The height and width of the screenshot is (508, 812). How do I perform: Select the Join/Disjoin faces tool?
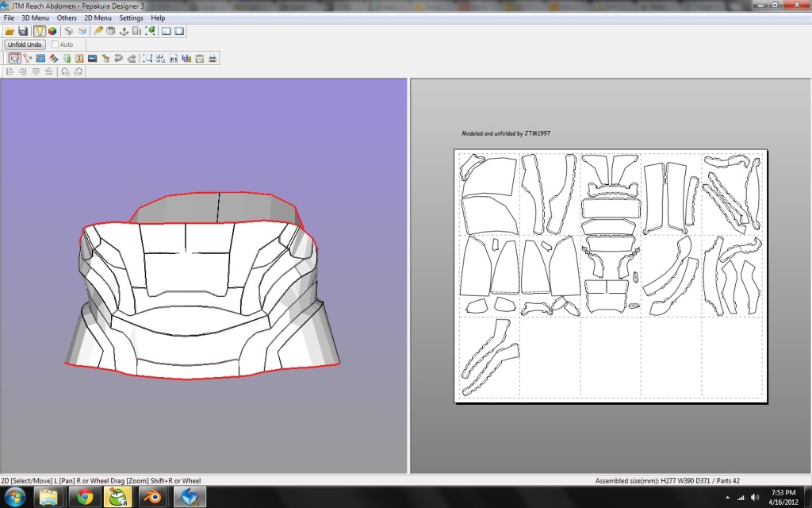(x=28, y=58)
